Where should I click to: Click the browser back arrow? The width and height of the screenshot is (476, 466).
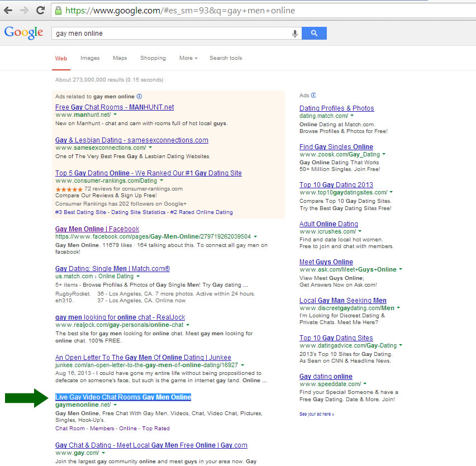(9, 9)
